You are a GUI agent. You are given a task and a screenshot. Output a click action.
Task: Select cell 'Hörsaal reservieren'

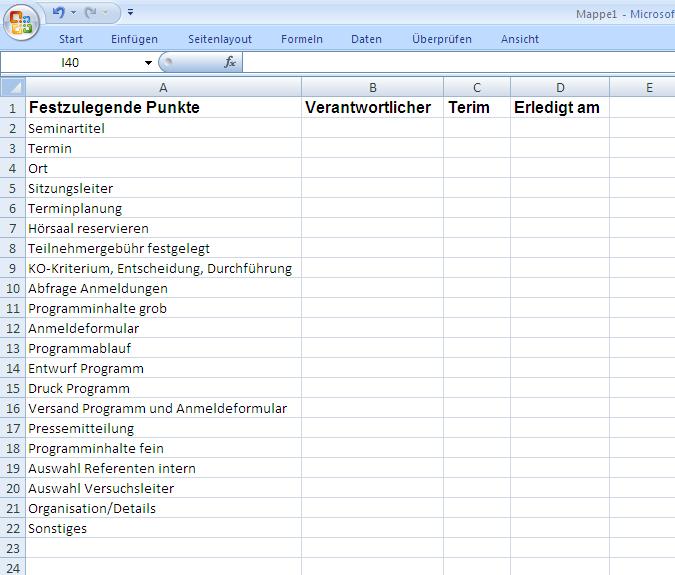[163, 228]
